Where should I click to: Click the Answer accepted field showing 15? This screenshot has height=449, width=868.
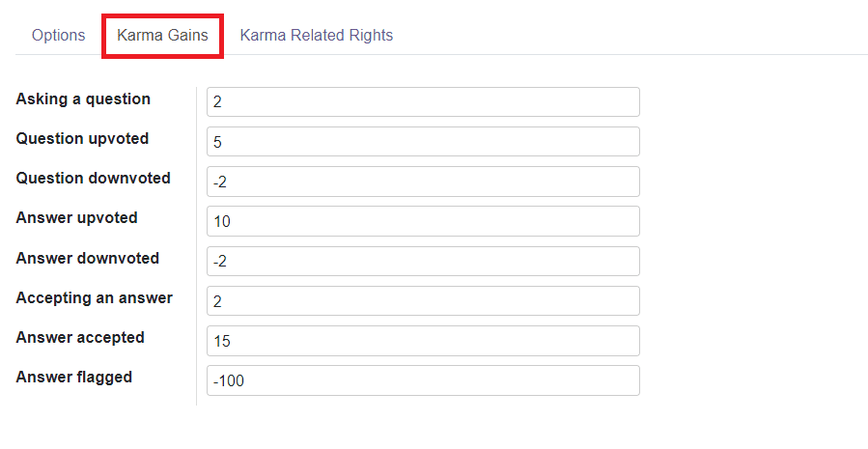pos(423,341)
